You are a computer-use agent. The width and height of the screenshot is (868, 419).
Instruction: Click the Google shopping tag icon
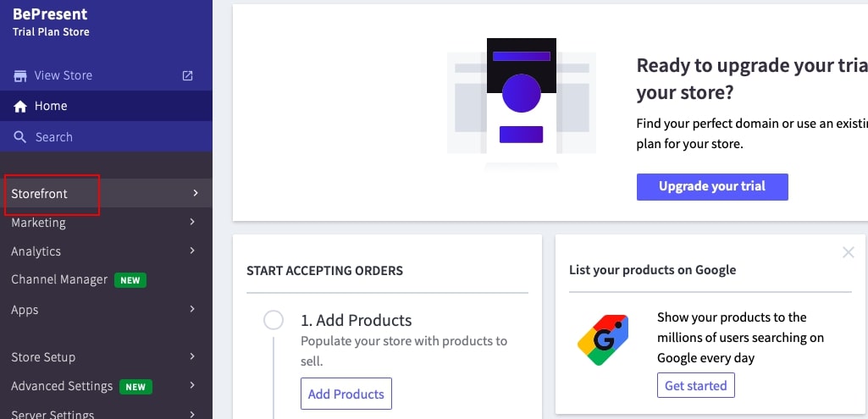(x=603, y=340)
